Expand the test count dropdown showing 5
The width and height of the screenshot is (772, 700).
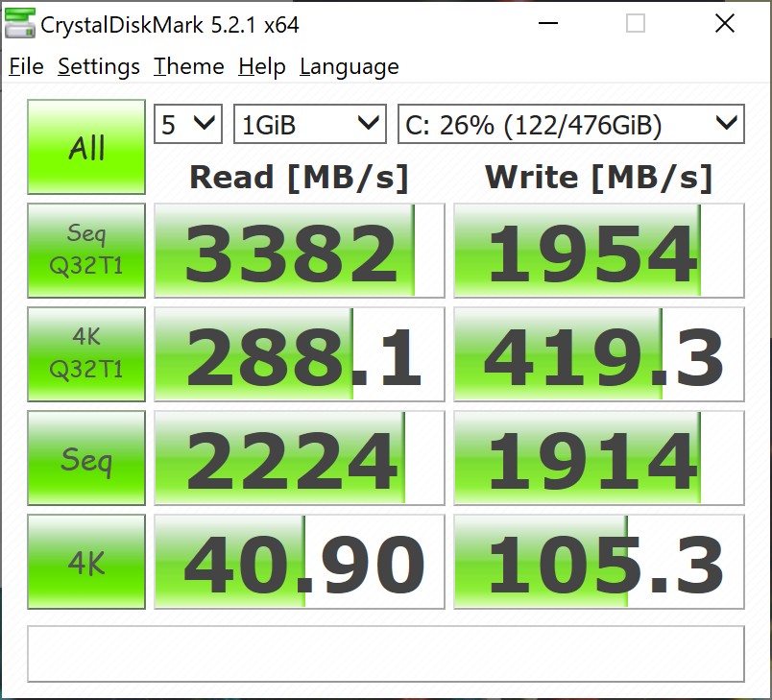(188, 124)
